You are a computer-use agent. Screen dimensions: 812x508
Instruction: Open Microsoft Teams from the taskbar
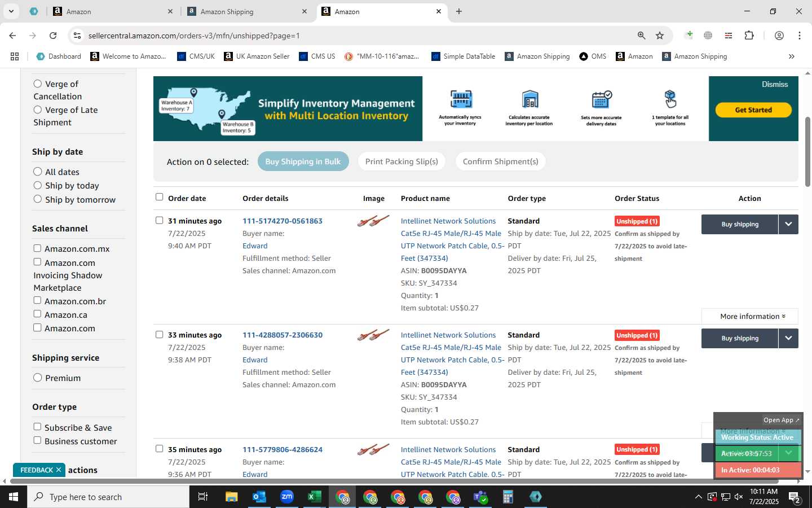click(x=480, y=497)
